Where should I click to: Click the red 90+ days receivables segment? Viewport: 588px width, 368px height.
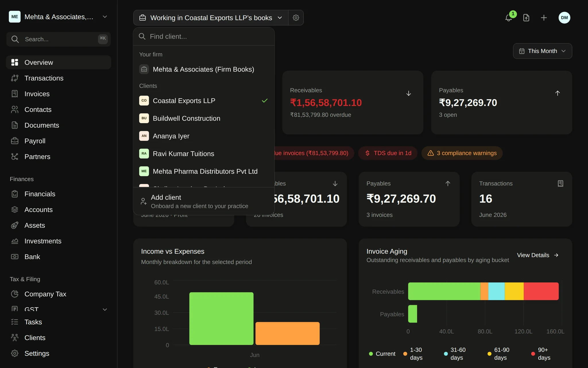pos(541,291)
